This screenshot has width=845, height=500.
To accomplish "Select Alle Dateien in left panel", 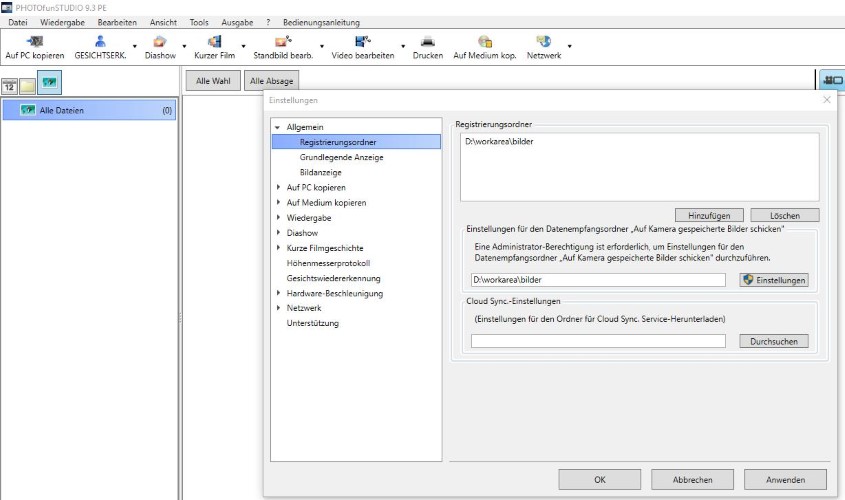I will pos(89,110).
